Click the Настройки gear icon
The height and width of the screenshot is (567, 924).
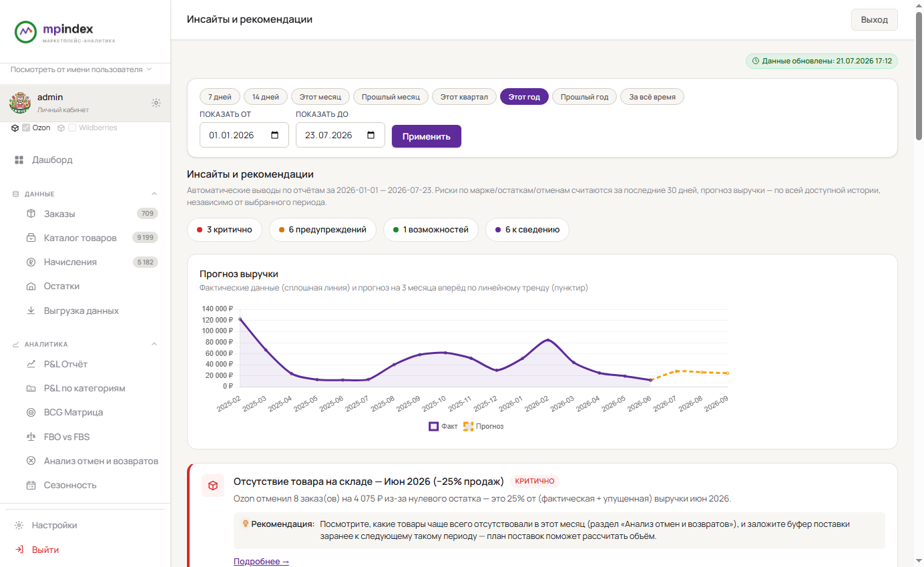(19, 525)
